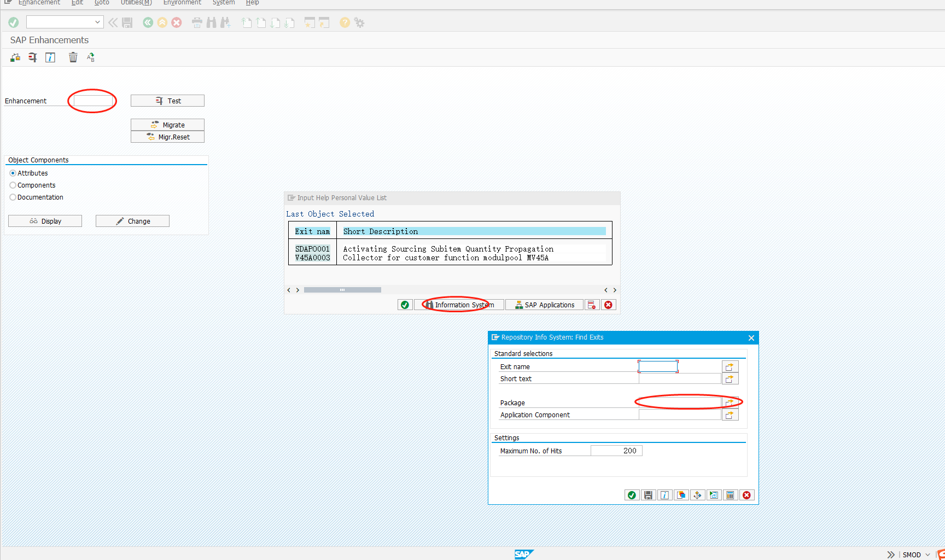Click the red Cancel icon in the main toolbar
The image size is (945, 560).
click(177, 22)
